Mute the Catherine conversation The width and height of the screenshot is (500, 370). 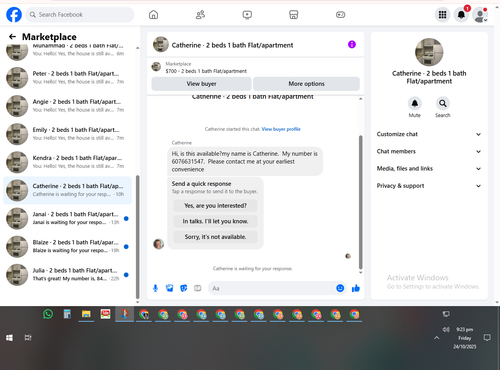click(x=415, y=103)
